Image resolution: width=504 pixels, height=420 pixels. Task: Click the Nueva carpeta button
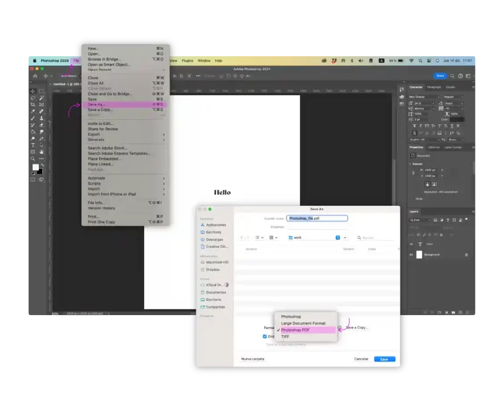(x=252, y=359)
